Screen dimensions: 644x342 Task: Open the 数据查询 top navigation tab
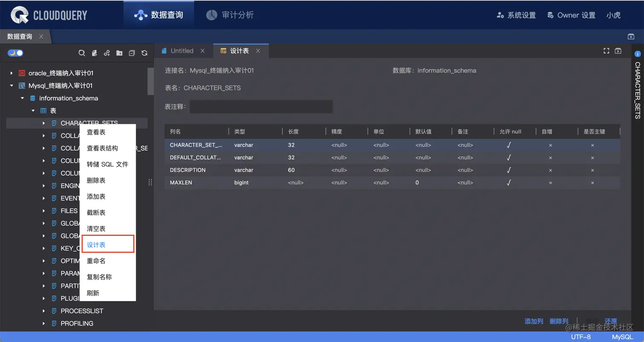[x=158, y=15]
